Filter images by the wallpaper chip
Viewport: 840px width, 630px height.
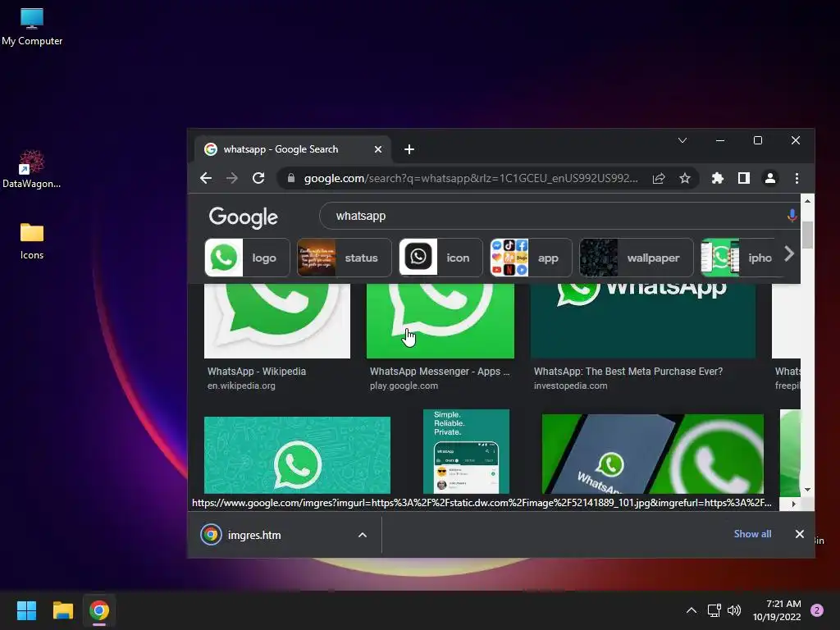[x=636, y=258]
